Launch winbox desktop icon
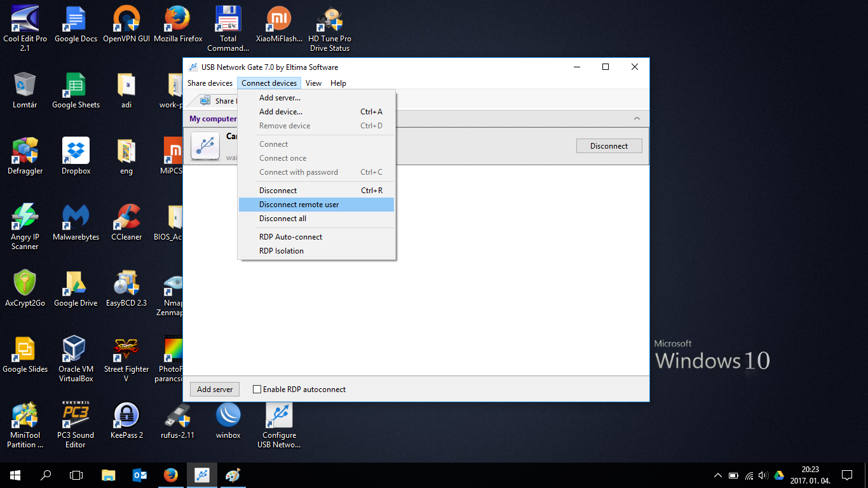The height and width of the screenshot is (488, 868). click(x=228, y=416)
